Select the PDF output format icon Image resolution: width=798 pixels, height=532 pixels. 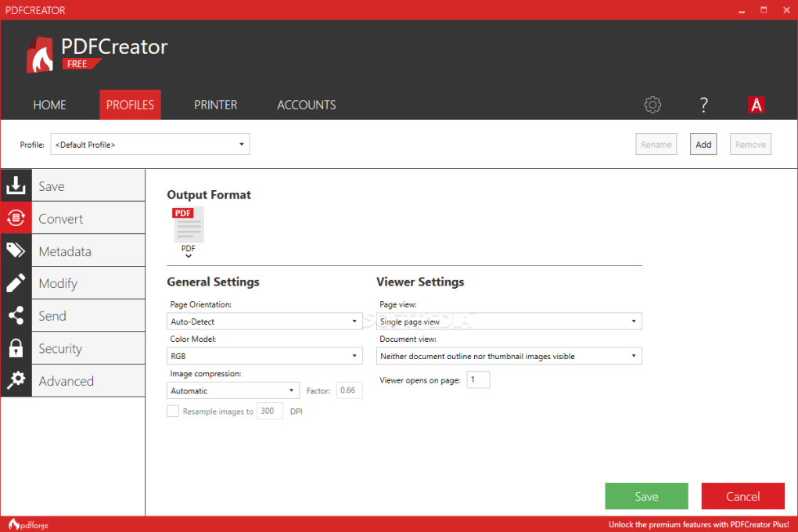[187, 225]
